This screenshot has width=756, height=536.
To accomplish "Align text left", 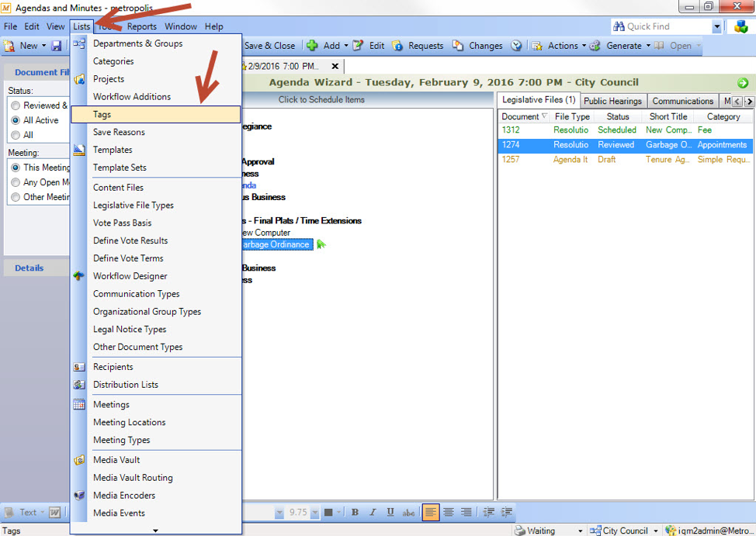I will (x=431, y=512).
